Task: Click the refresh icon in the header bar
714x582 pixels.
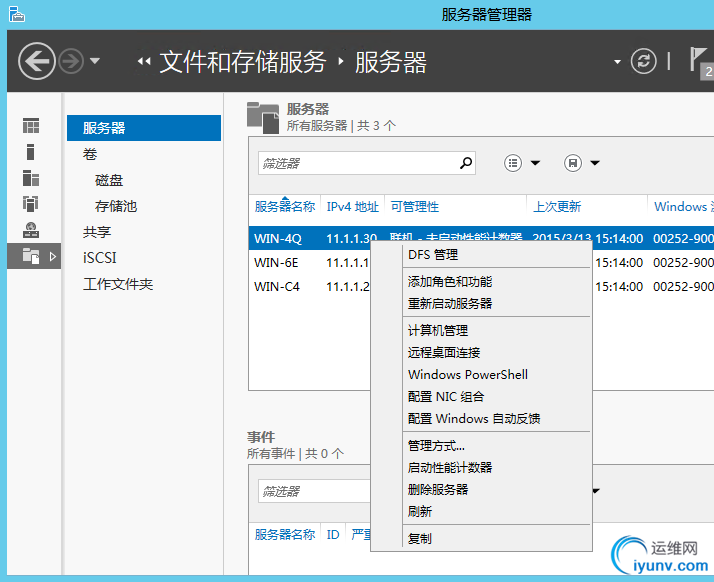Action: pos(644,62)
